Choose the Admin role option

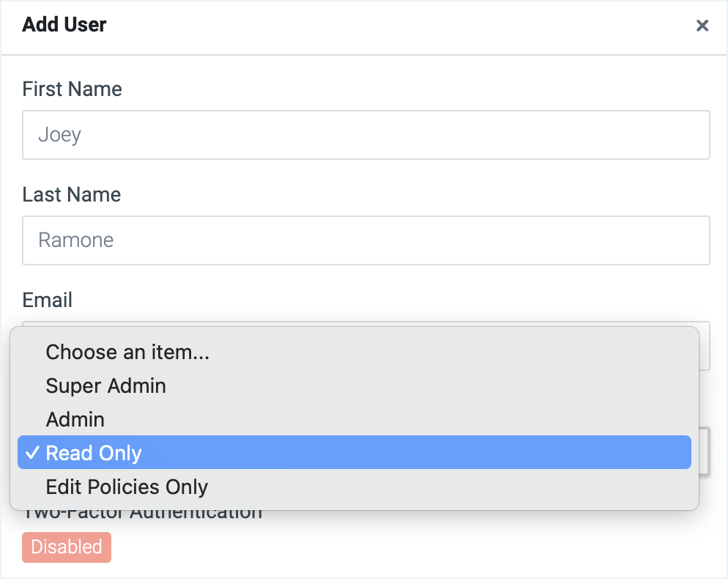354,419
